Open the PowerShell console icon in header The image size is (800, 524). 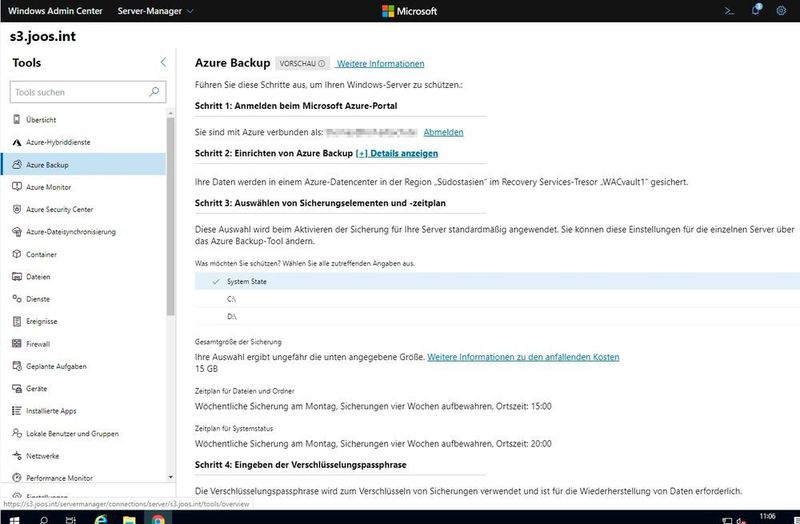pyautogui.click(x=730, y=11)
